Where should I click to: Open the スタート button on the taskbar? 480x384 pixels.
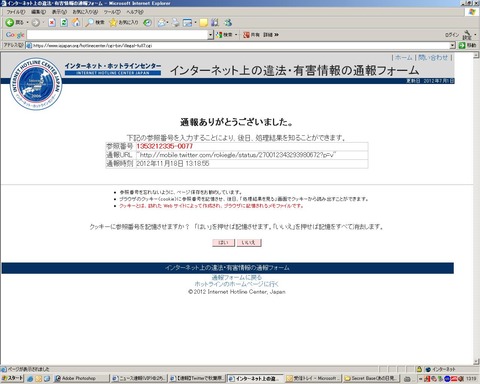tap(13, 378)
